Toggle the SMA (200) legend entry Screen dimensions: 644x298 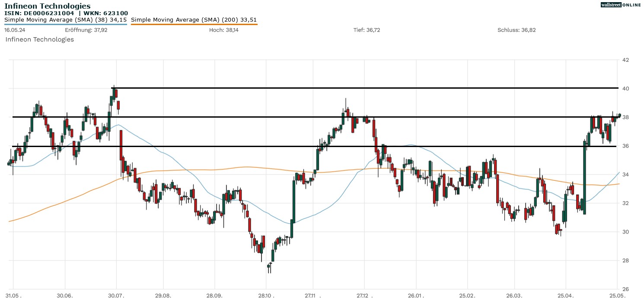pyautogui.click(x=194, y=20)
